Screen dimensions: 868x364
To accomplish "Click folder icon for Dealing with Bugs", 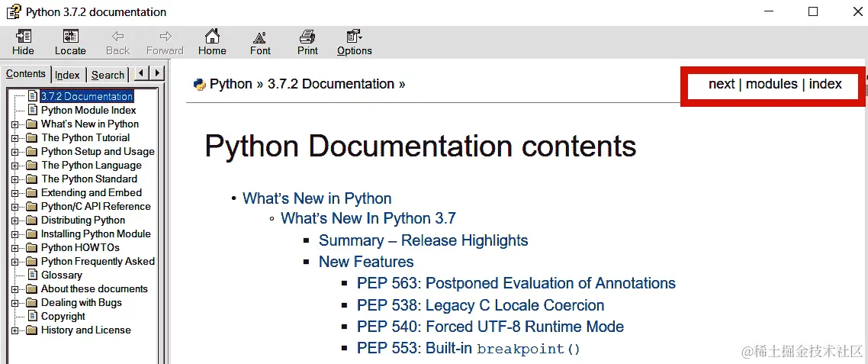I will [x=31, y=302].
